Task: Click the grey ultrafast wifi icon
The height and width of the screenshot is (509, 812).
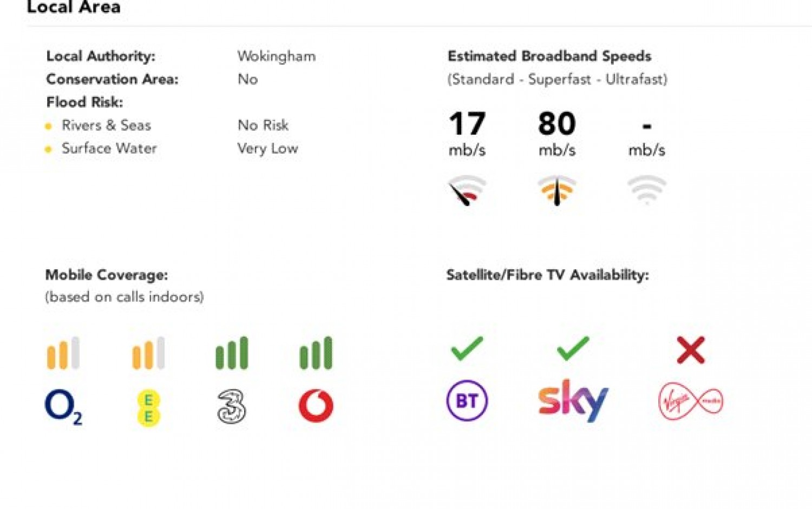Action: tap(647, 189)
